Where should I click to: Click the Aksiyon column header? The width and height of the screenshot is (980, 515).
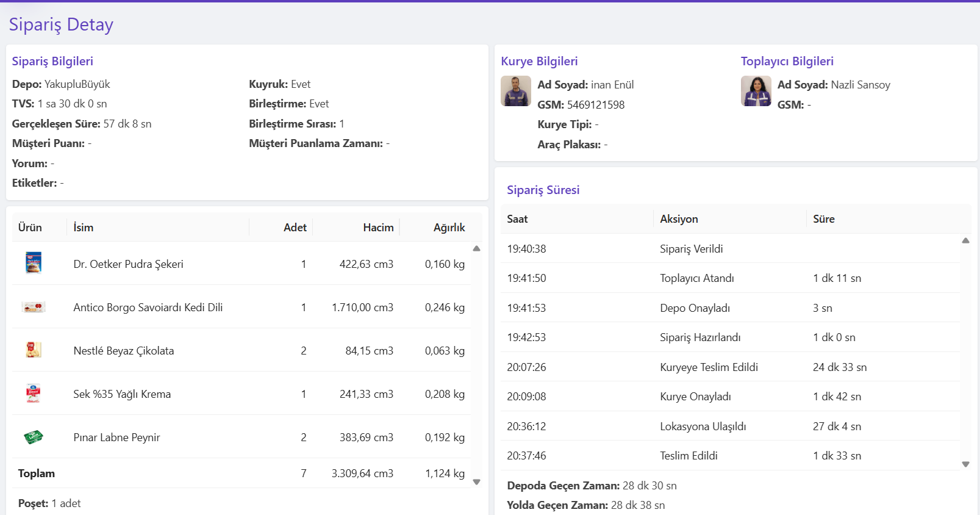679,218
